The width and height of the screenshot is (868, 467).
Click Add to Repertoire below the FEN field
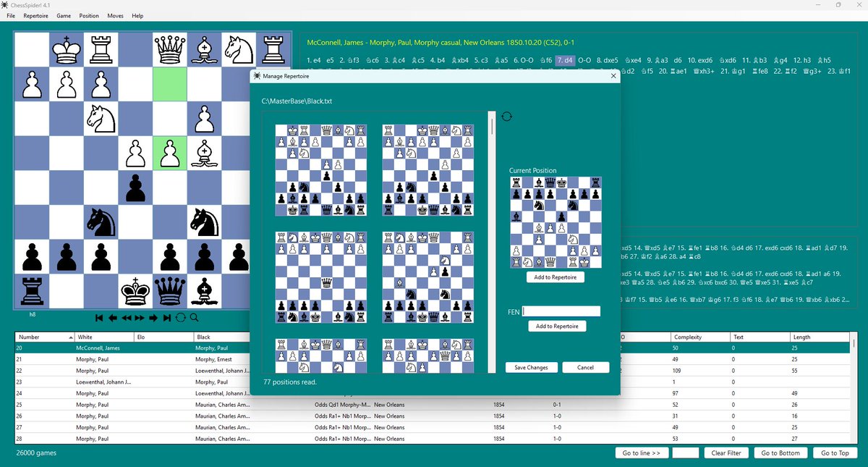pos(557,326)
